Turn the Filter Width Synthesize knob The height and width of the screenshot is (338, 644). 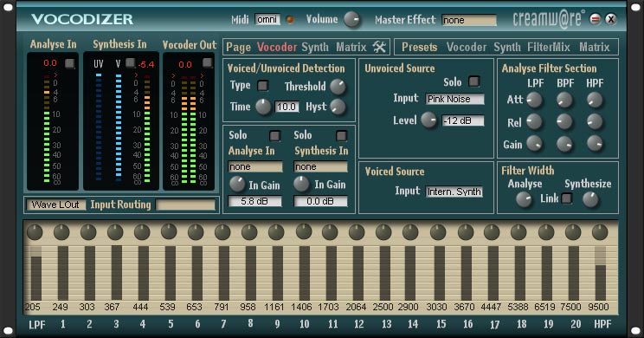(x=590, y=199)
